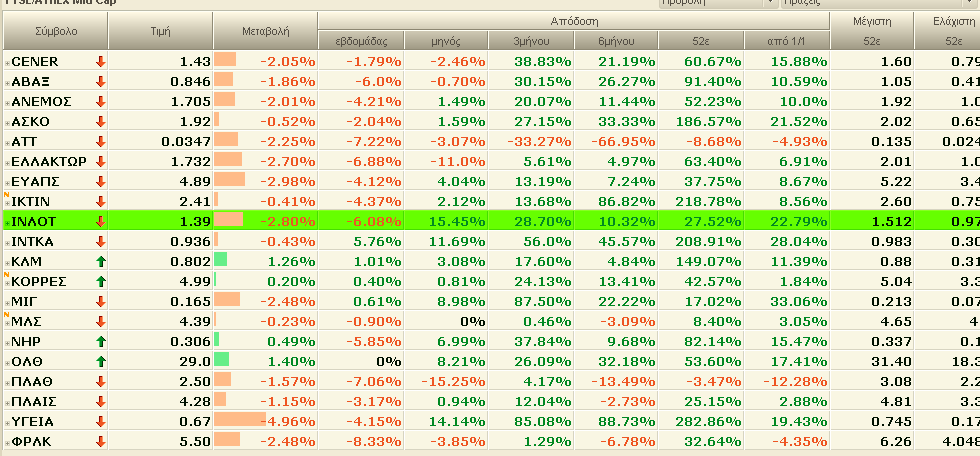
Task: Click the 218.78% cell in ΙΚΤΙΝ row
Action: pos(709,201)
